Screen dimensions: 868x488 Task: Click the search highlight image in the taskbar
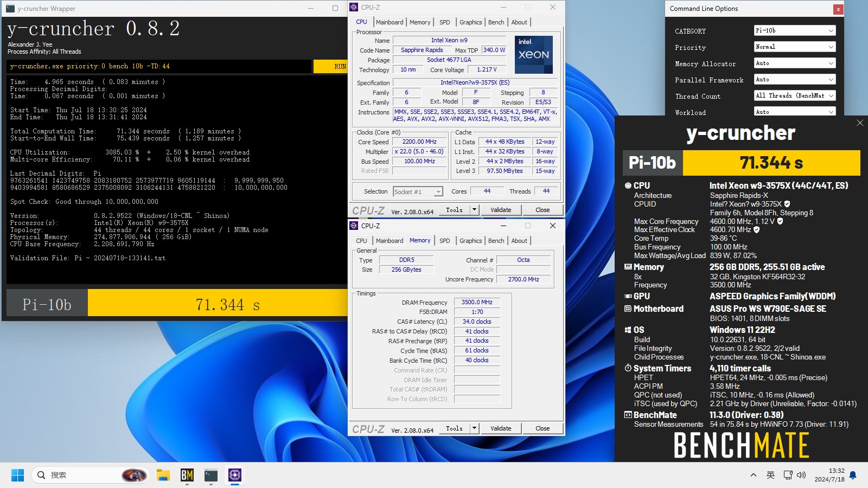click(134, 475)
